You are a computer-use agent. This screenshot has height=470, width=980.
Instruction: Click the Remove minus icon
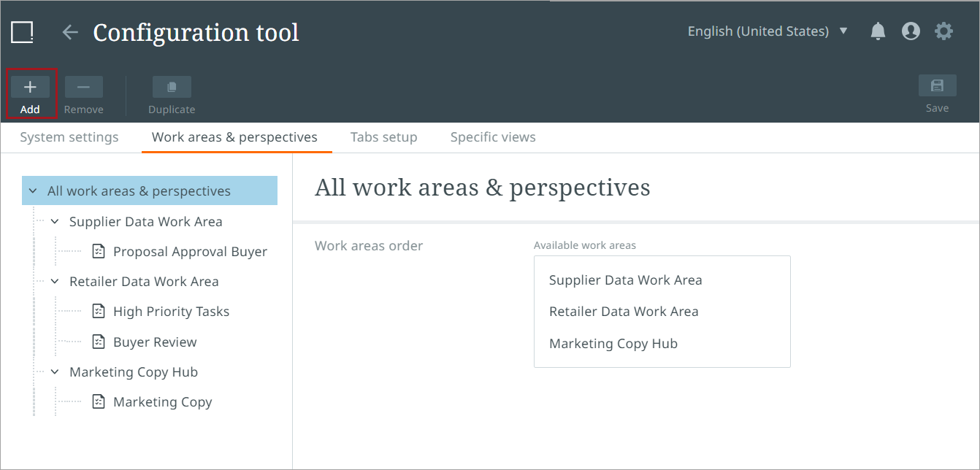(x=83, y=88)
